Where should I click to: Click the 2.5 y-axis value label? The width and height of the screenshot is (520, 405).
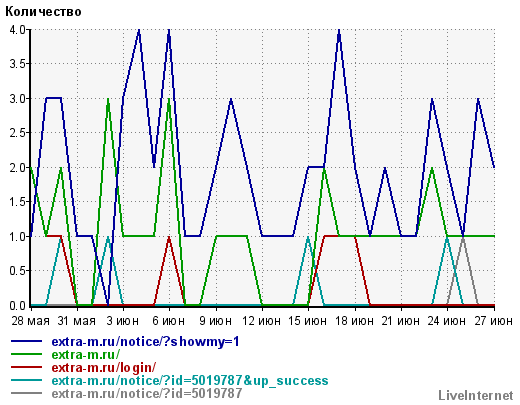point(17,133)
